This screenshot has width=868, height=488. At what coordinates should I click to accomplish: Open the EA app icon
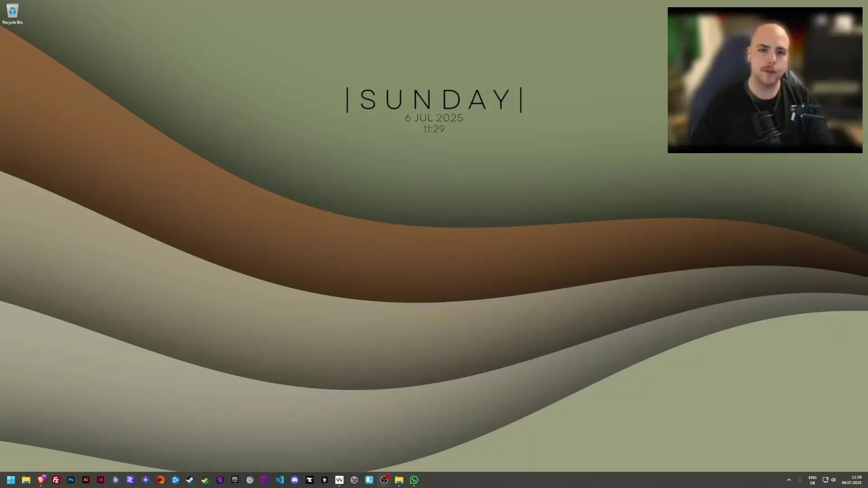click(x=160, y=480)
